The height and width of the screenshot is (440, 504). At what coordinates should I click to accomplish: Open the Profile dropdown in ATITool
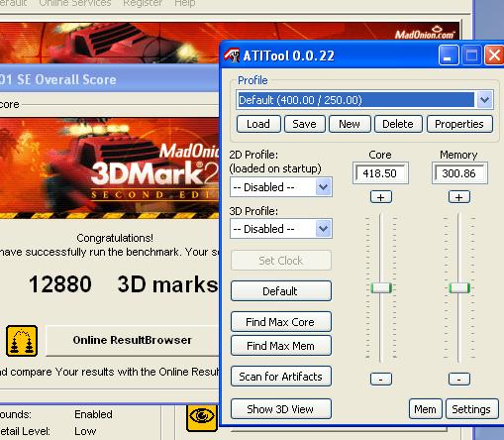[x=484, y=100]
